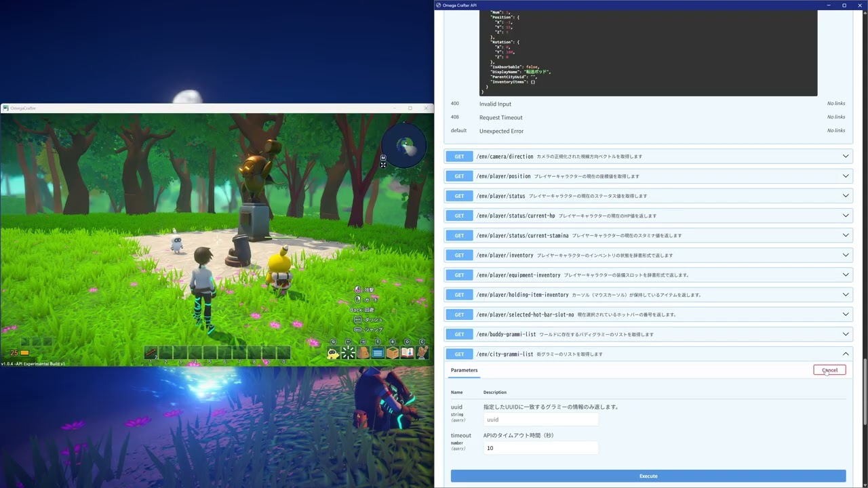Viewport: 868px width, 488px height.
Task: Click the /env/player/equipment-inventory path text
Action: (518, 275)
